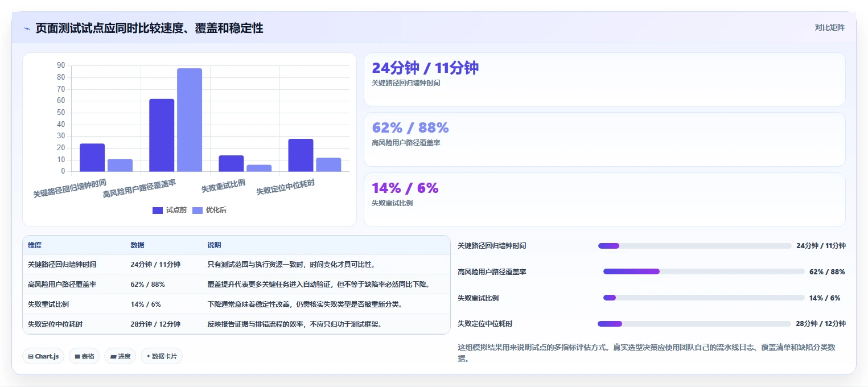Click the progress bar for 失败定位中位耗时
Screen dimensions: 868x387
click(x=694, y=324)
